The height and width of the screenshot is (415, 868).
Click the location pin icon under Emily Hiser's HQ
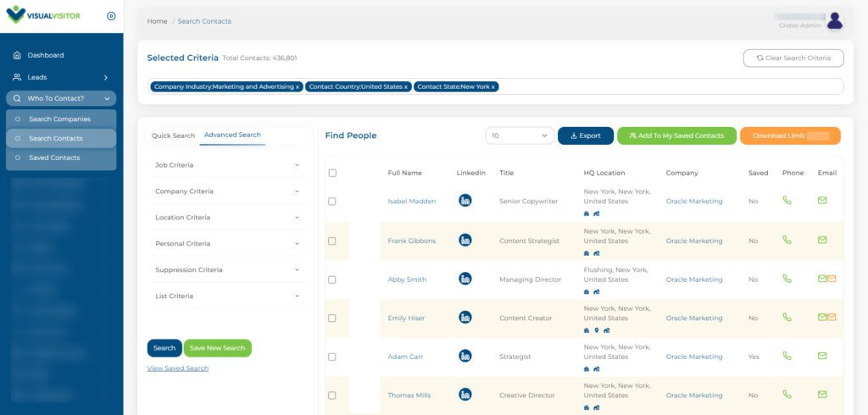point(597,331)
